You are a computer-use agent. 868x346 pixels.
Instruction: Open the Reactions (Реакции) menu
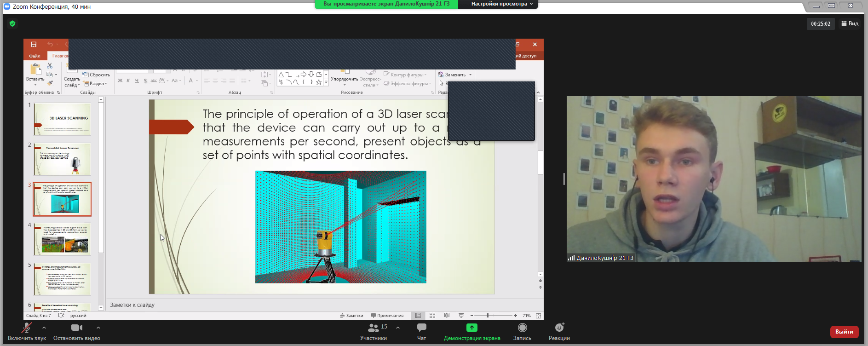(559, 331)
